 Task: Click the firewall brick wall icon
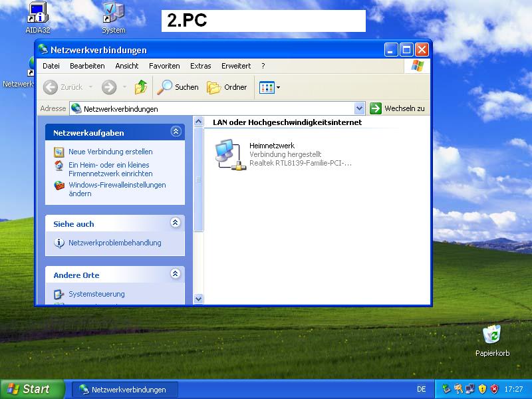click(x=59, y=186)
